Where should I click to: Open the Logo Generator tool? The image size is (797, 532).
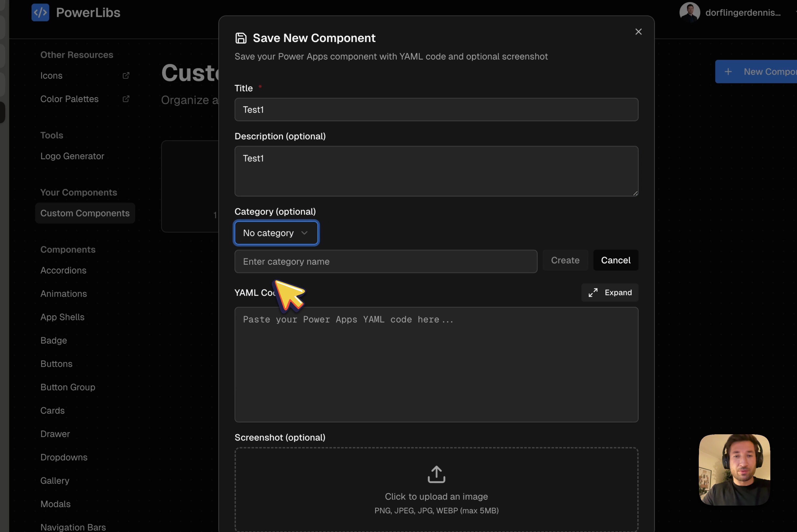[72, 156]
